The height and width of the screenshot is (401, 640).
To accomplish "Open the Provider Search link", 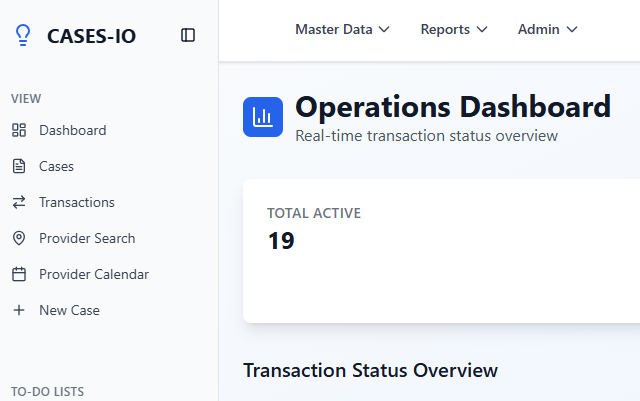I will tap(87, 238).
